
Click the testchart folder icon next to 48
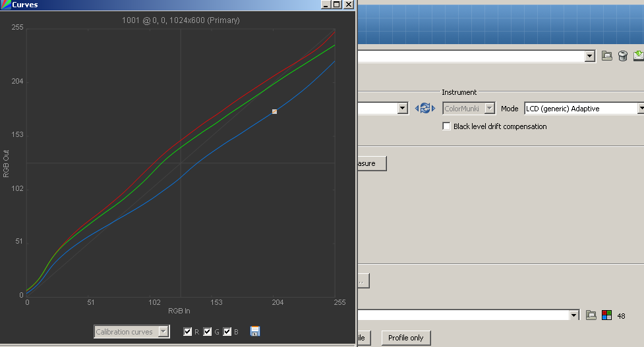click(x=591, y=315)
